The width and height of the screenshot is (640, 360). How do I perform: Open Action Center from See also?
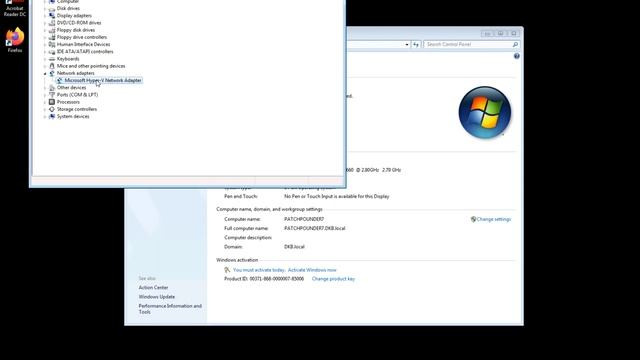[153, 287]
